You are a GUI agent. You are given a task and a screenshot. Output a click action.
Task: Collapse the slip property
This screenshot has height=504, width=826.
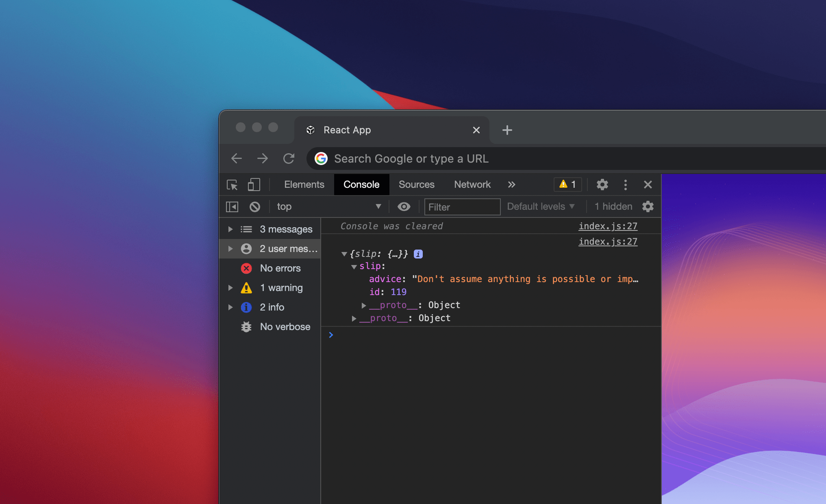tap(354, 267)
